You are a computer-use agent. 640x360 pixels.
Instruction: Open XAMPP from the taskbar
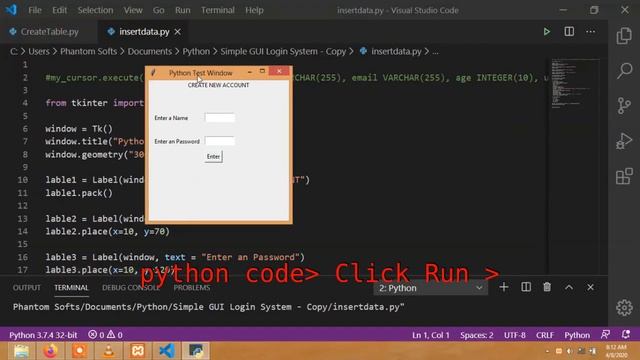pos(138,351)
